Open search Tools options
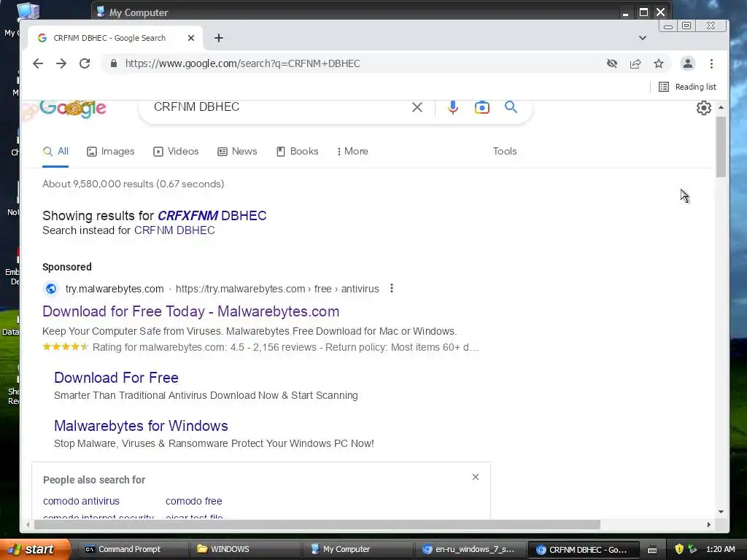Image resolution: width=747 pixels, height=560 pixels. click(x=505, y=152)
